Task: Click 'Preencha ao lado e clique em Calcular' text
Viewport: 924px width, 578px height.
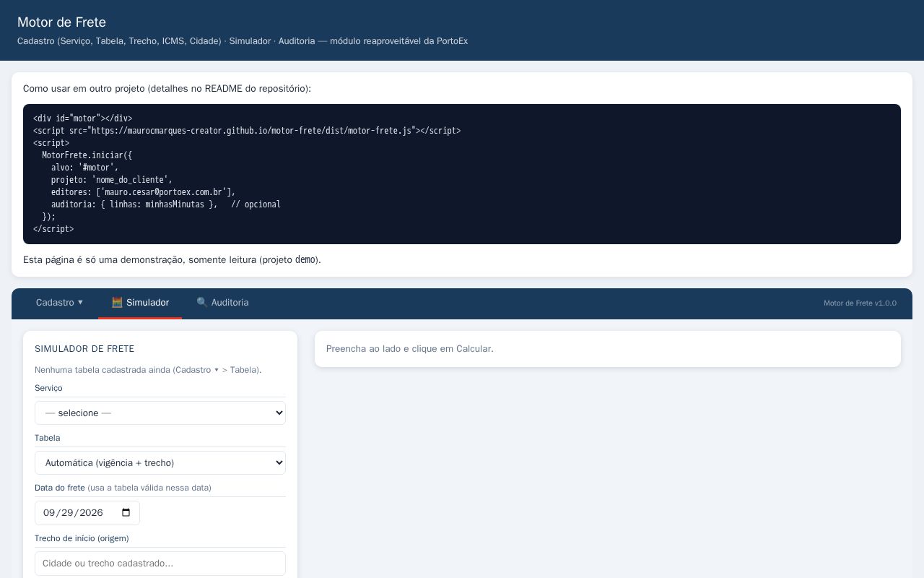Action: coord(410,349)
